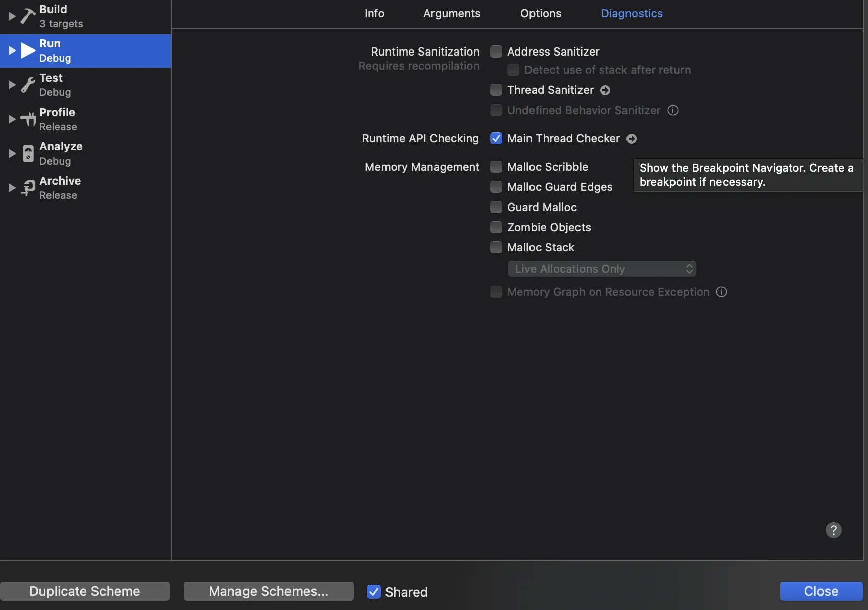Image resolution: width=868 pixels, height=610 pixels.
Task: Enable the Guard Malloc checkbox
Action: pos(496,207)
